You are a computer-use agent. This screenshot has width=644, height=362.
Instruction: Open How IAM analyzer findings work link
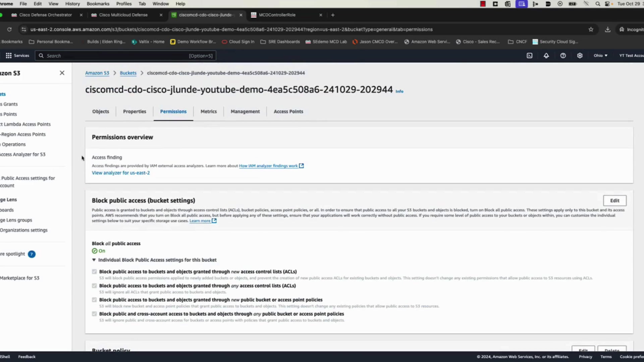tap(268, 166)
